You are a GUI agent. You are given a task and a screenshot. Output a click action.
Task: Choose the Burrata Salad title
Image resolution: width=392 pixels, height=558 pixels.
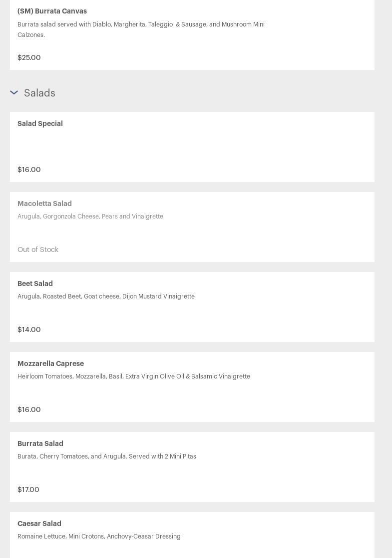tap(40, 443)
